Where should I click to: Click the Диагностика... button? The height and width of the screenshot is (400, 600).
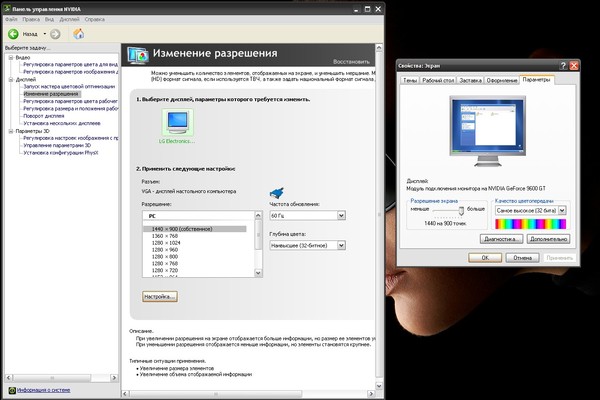(501, 239)
